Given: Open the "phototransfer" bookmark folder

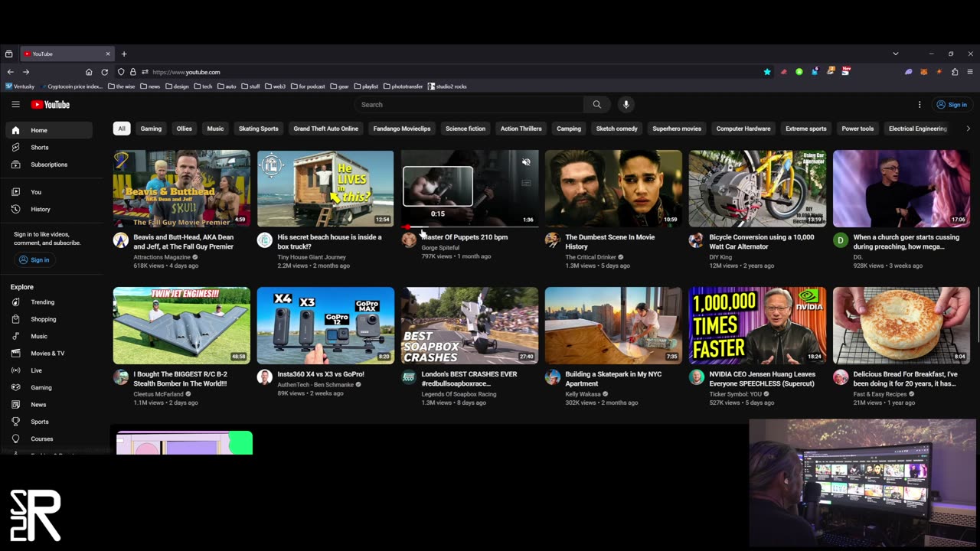Looking at the screenshot, I should click(403, 86).
